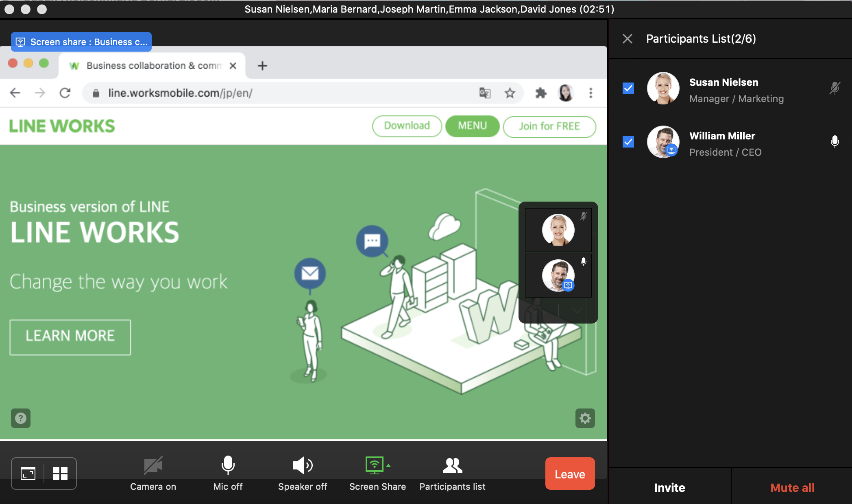Leave the meeting
This screenshot has width=852, height=504.
[570, 474]
